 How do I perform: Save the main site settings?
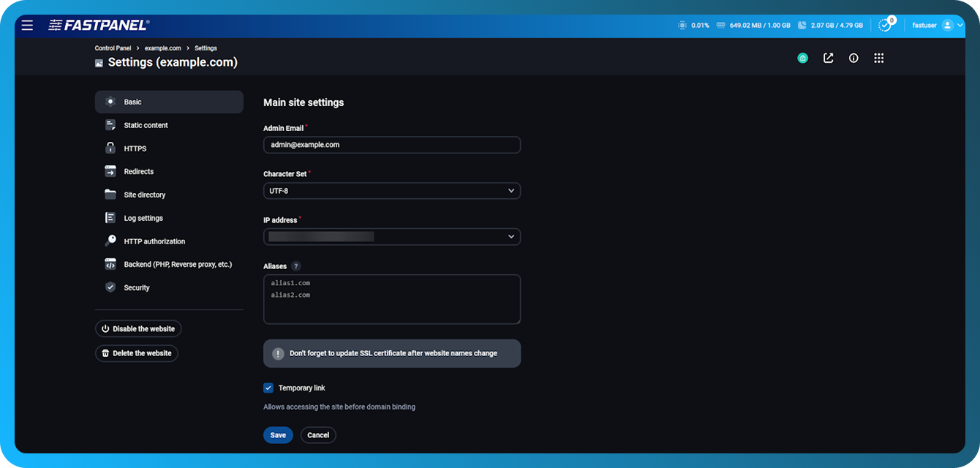tap(278, 434)
